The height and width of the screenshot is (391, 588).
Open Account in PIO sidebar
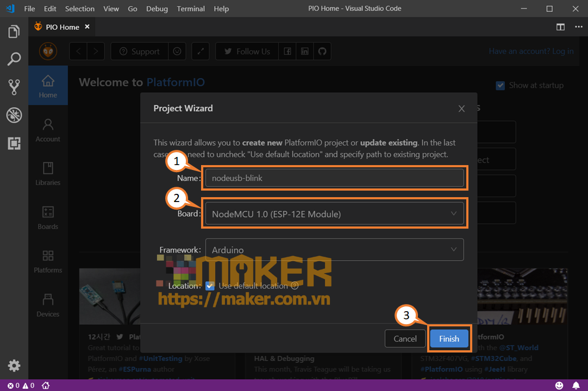tap(48, 130)
